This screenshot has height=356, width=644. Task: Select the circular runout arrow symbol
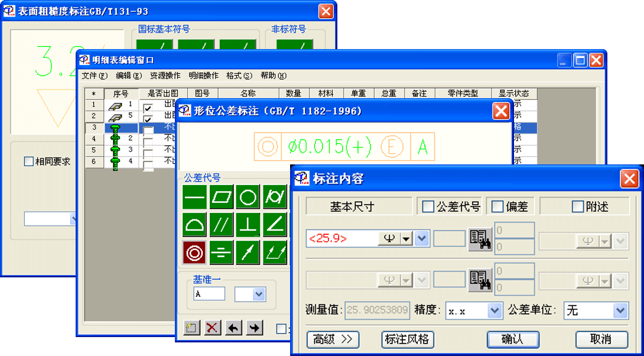tap(248, 253)
